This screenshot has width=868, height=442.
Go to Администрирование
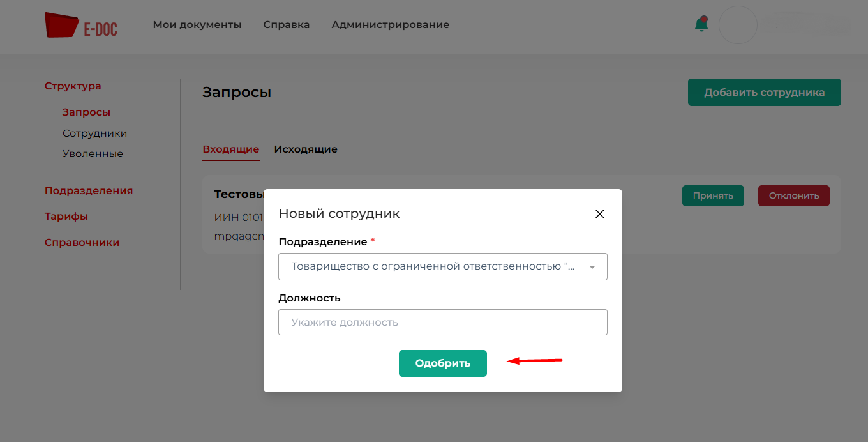point(390,25)
